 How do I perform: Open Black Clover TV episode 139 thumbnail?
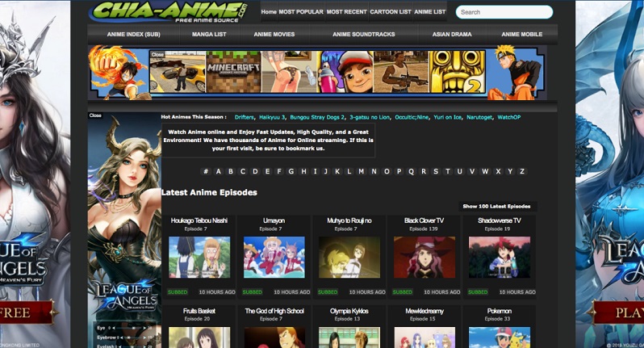click(424, 258)
